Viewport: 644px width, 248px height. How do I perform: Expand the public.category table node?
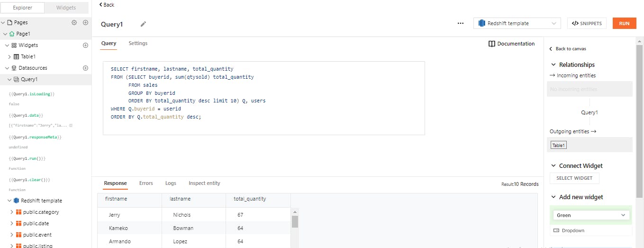[12, 212]
